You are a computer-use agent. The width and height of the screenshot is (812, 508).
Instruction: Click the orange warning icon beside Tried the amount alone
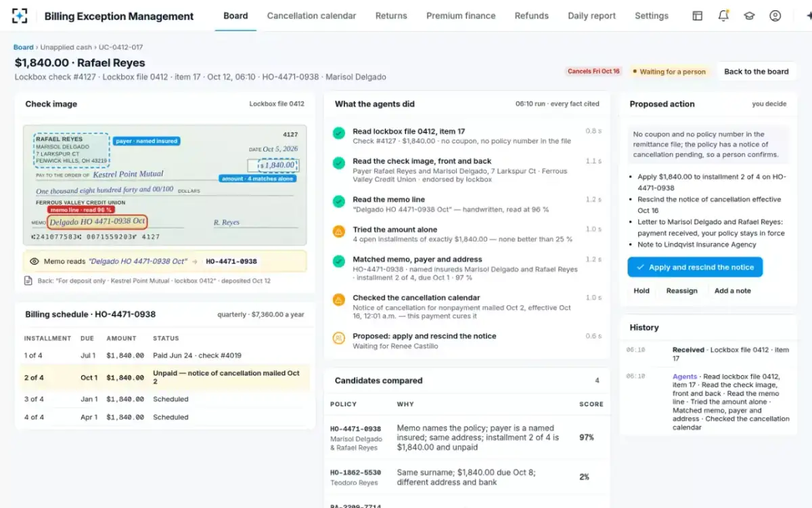tap(339, 232)
